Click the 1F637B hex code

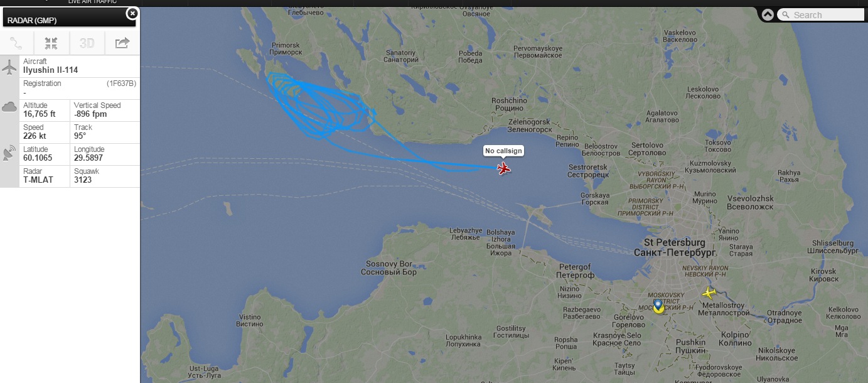[121, 84]
